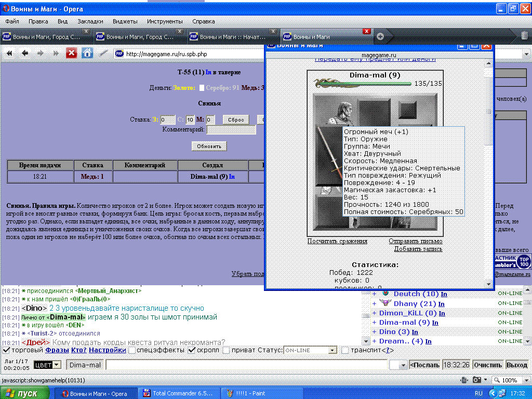Screen dimensions: 532x399
Task: Stop page loading with the red X
Action: click(x=71, y=54)
